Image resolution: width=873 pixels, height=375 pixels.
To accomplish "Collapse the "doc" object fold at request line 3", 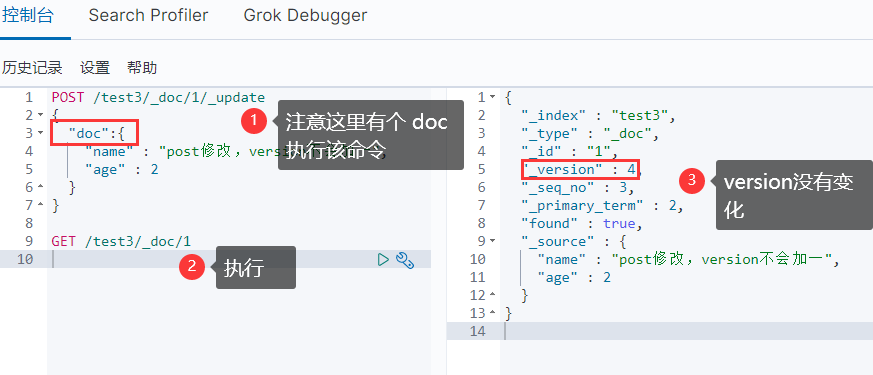I will pyautogui.click(x=40, y=133).
